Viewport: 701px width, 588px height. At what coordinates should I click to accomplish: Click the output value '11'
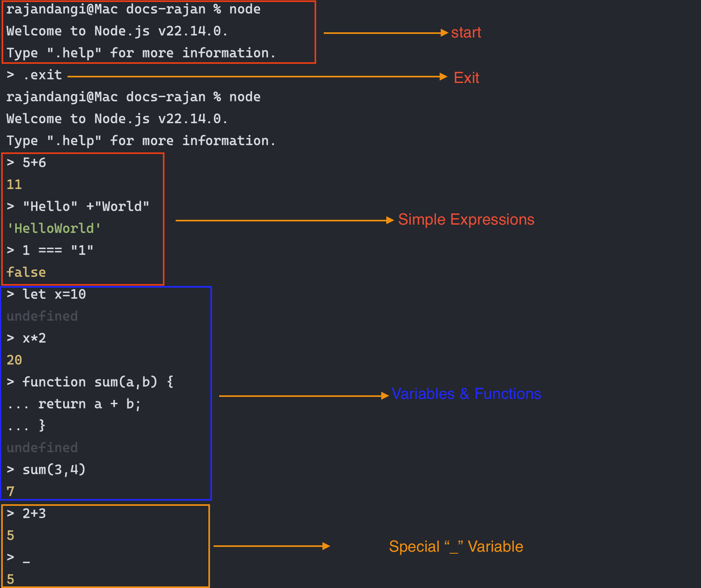click(14, 185)
